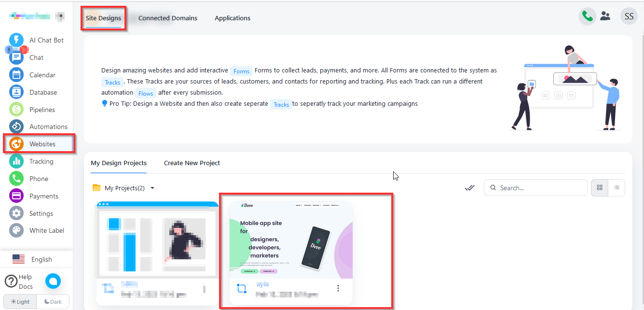Switch to the Connected Domains tab
The height and width of the screenshot is (310, 644).
[167, 18]
